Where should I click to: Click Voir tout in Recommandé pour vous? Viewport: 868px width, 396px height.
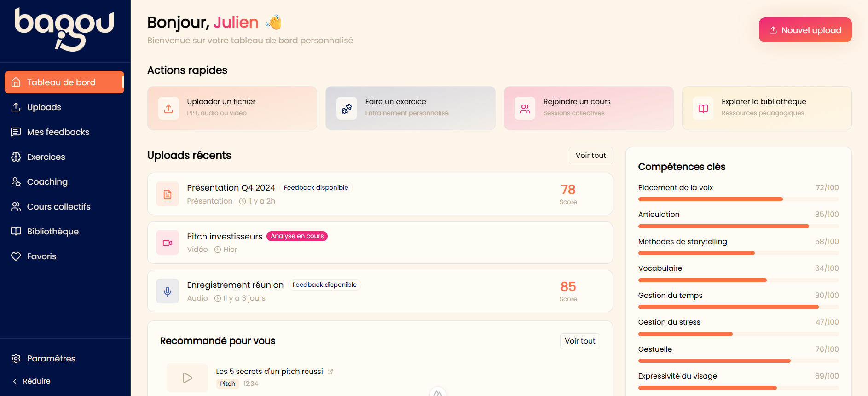pos(580,341)
